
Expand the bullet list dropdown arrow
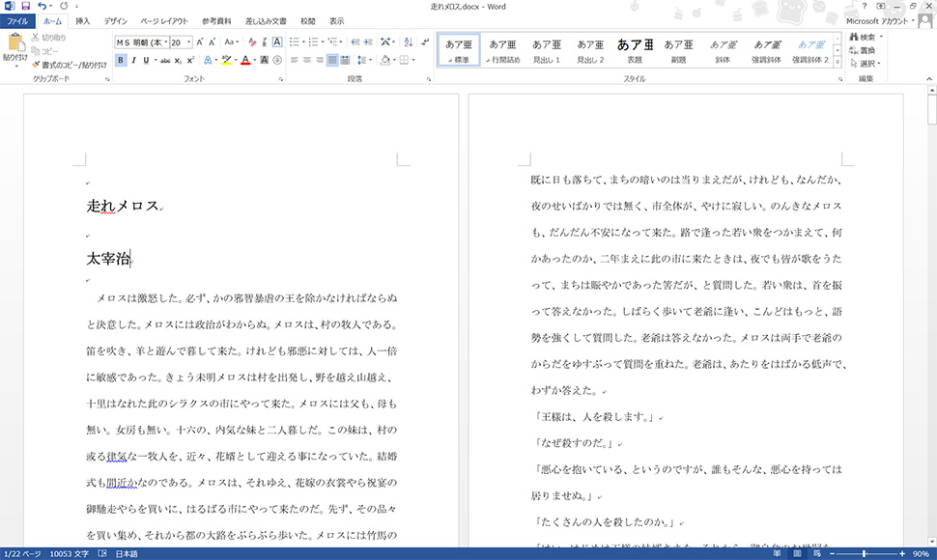coord(303,42)
